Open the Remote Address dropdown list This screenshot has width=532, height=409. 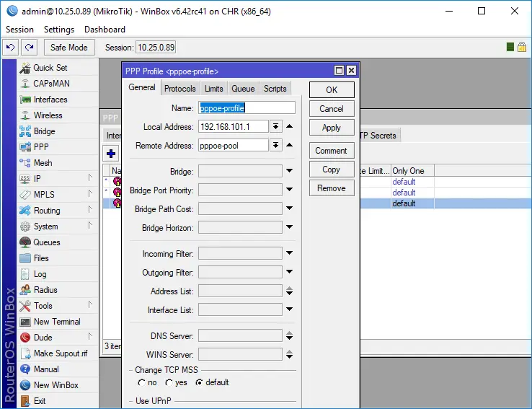coord(276,145)
